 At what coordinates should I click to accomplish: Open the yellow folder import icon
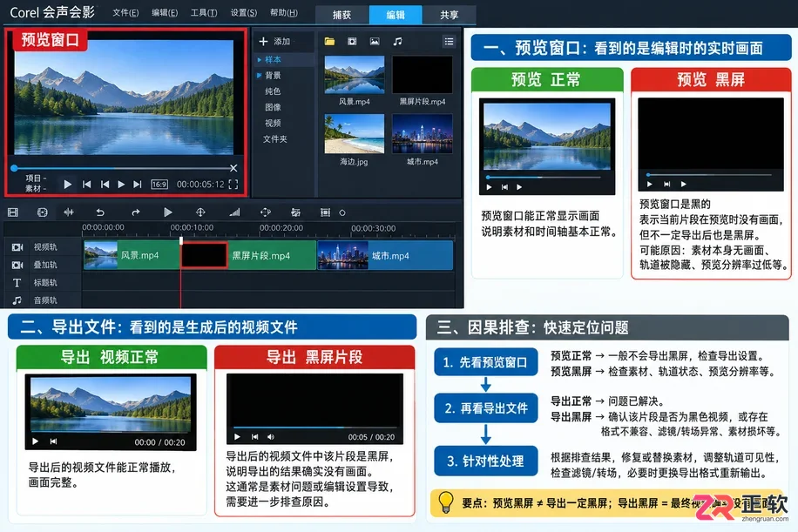coord(329,41)
